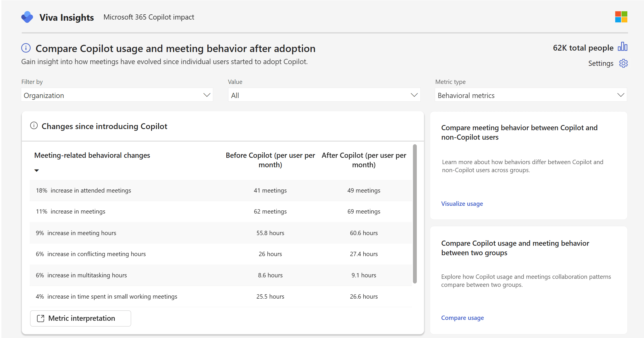Click the external-link icon on Metric interpretation
The height and width of the screenshot is (338, 644).
tap(40, 318)
